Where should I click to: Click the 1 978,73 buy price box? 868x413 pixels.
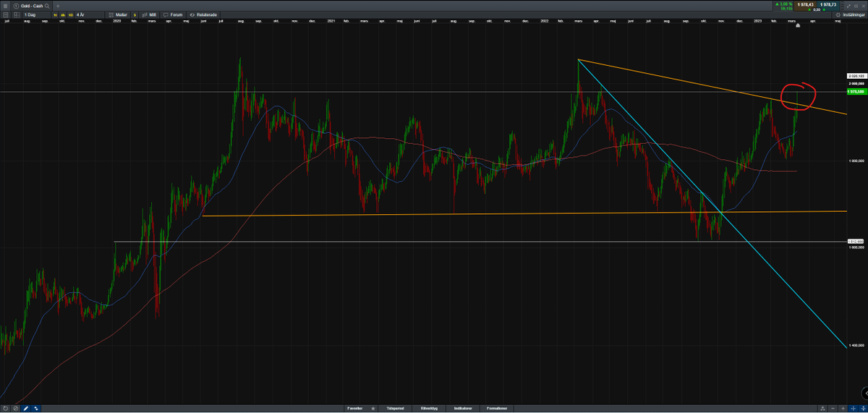click(x=828, y=6)
